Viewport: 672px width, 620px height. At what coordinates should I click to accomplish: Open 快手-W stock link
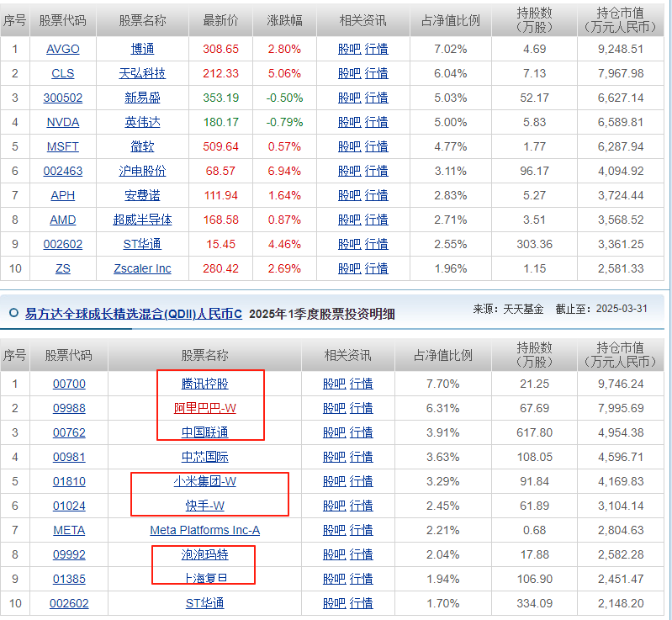pos(205,506)
